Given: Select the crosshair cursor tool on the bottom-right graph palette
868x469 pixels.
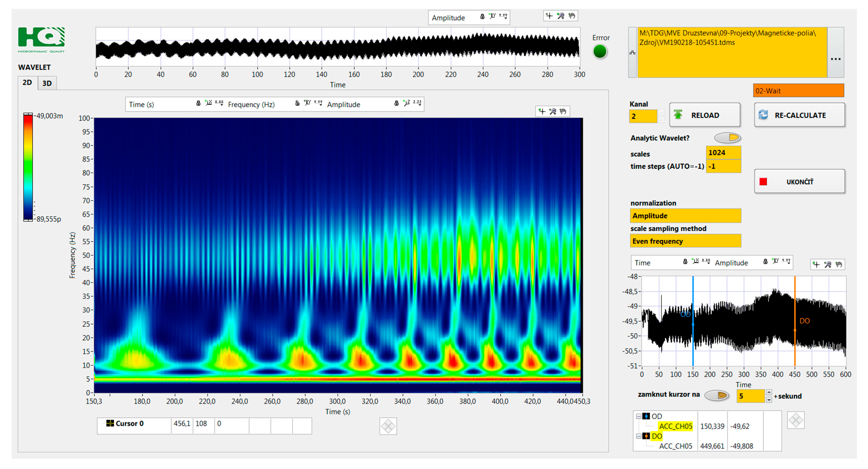Looking at the screenshot, I should (x=816, y=265).
